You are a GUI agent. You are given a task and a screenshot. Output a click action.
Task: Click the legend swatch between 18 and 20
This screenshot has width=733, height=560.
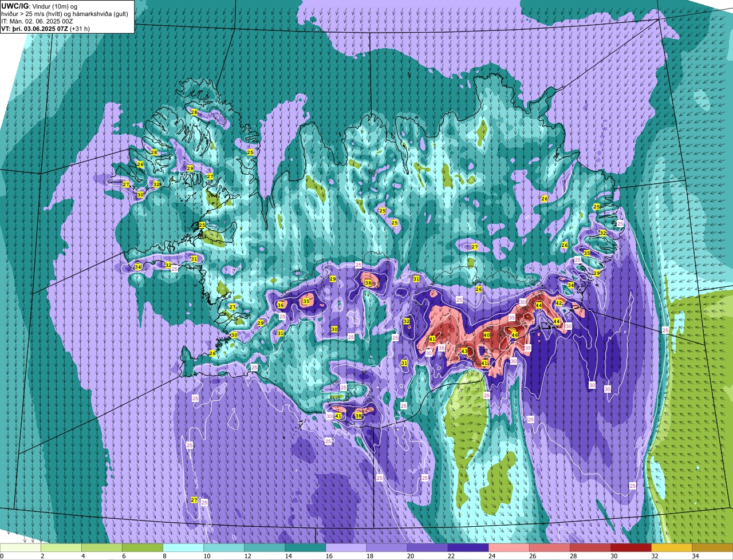[x=387, y=548]
